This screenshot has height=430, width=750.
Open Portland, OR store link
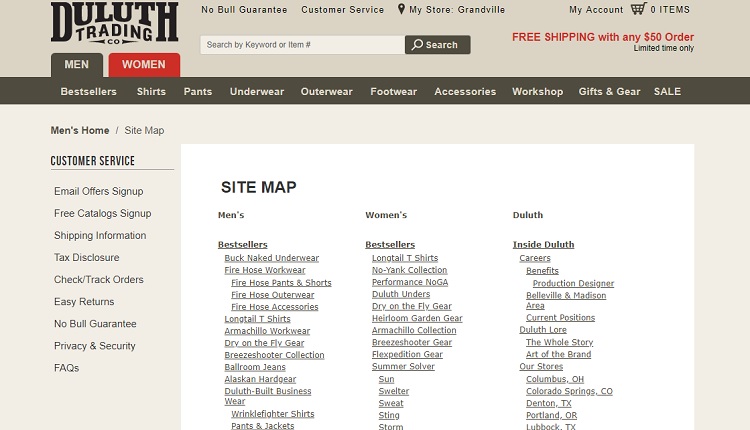[551, 415]
